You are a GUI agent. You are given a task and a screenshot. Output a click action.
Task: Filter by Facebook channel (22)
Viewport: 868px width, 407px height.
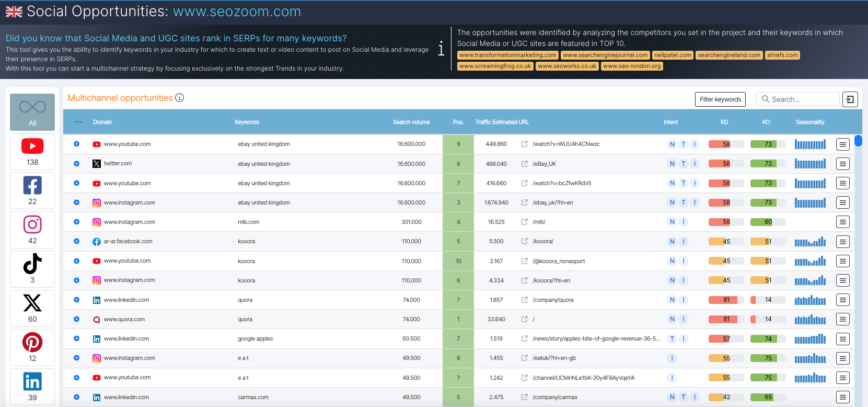coord(32,191)
